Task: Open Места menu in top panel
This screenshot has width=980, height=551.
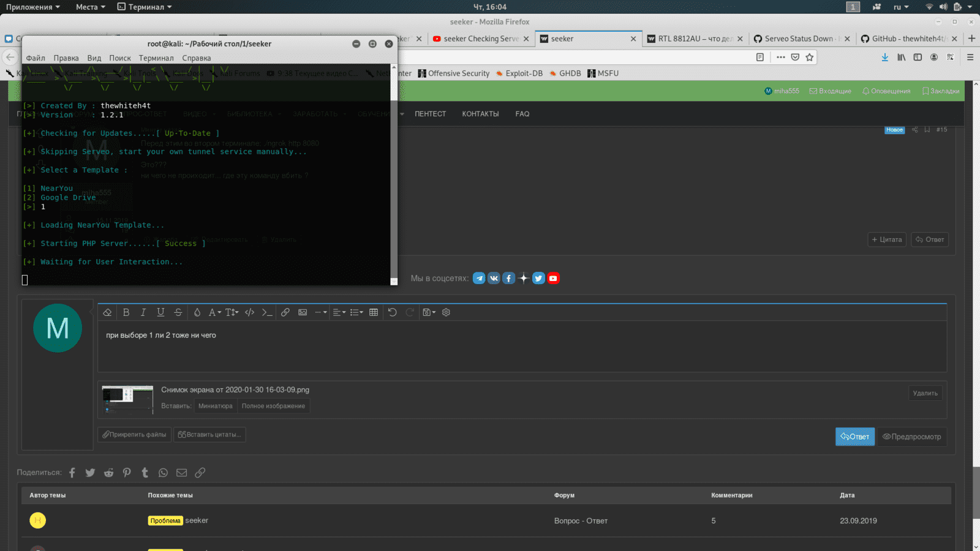Action: click(x=90, y=7)
